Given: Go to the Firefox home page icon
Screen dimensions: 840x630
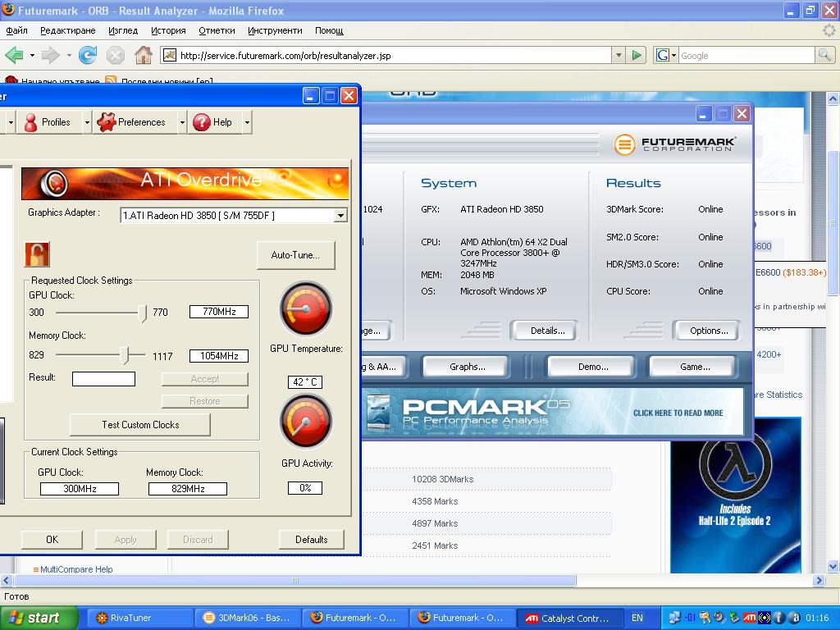Looking at the screenshot, I should [x=143, y=55].
